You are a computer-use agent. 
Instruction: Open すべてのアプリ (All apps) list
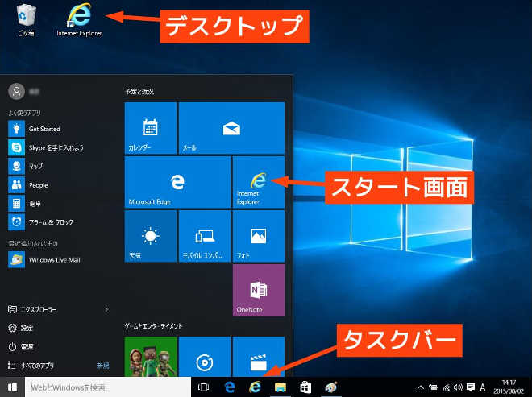point(40,365)
